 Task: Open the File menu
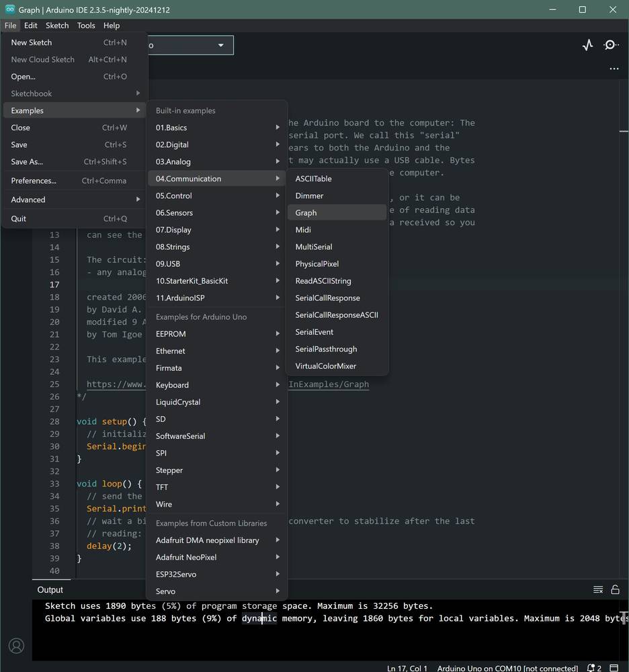point(10,26)
